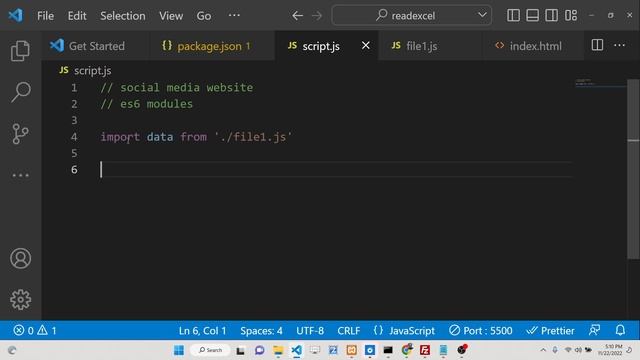
Task: Go back with the left arrow
Action: coord(297,16)
